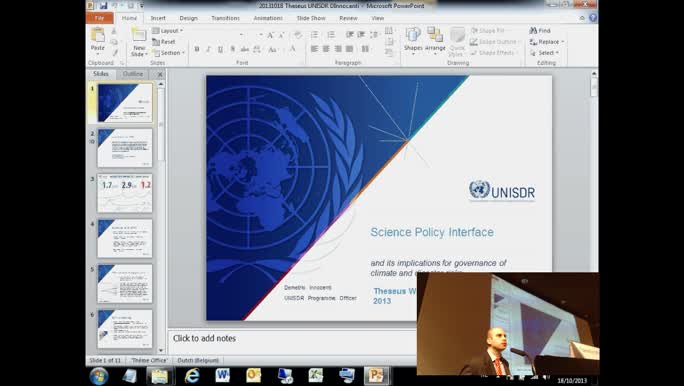Increase the font size

[x=270, y=35]
